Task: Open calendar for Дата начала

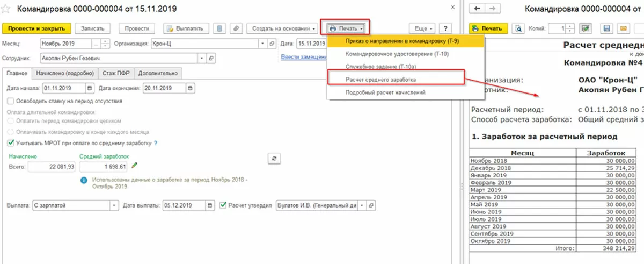Action: click(89, 88)
